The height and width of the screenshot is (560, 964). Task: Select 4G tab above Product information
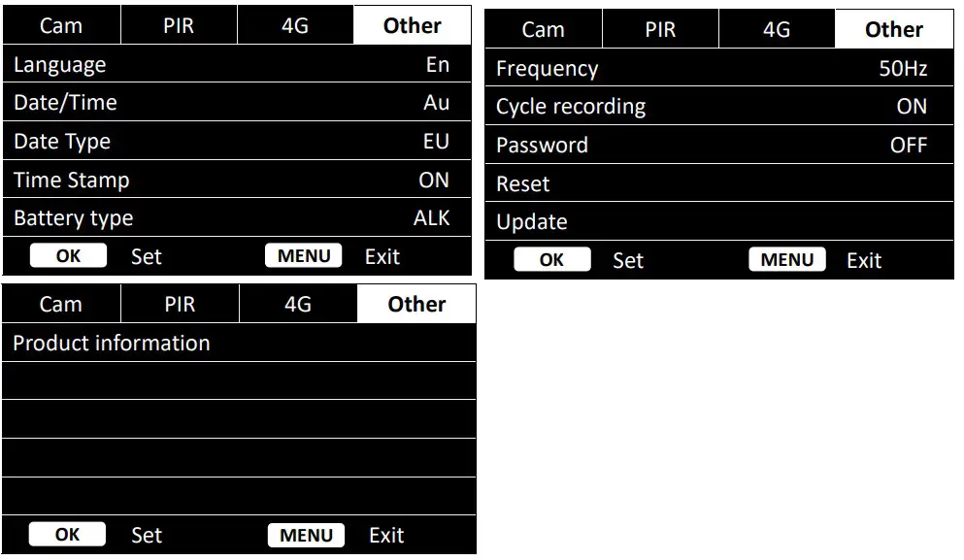pos(298,305)
